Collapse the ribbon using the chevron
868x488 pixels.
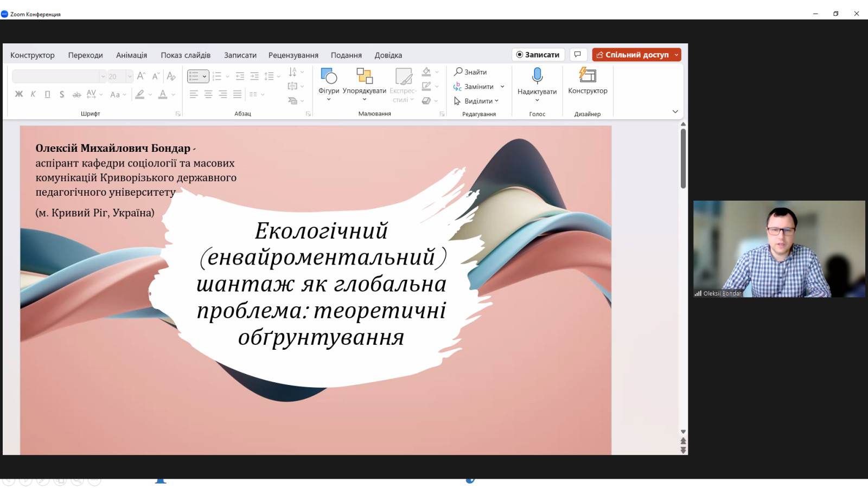tap(675, 112)
